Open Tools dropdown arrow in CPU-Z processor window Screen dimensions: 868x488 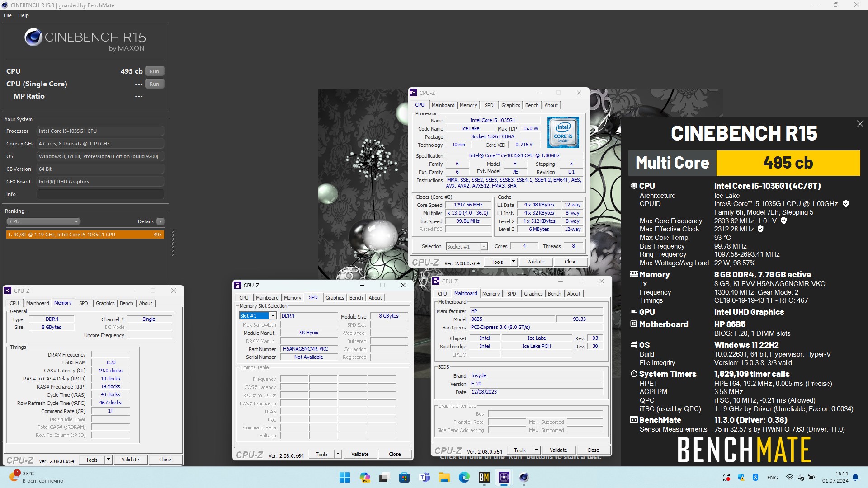coord(514,262)
